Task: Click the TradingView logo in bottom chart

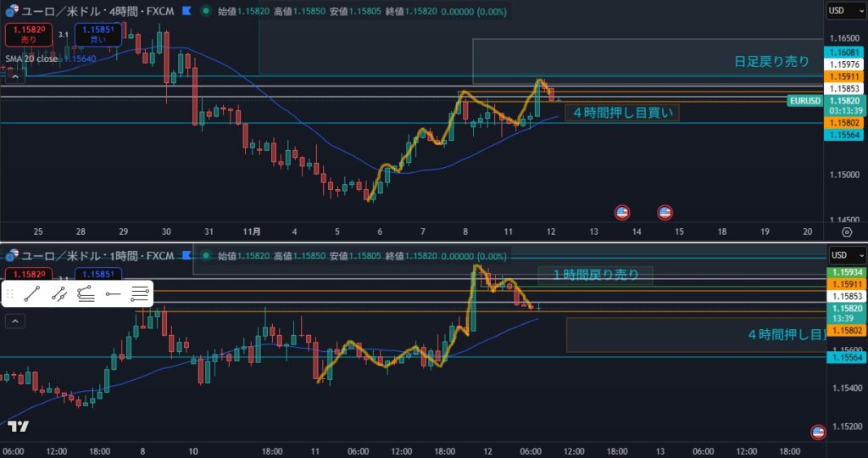Action: [18, 427]
